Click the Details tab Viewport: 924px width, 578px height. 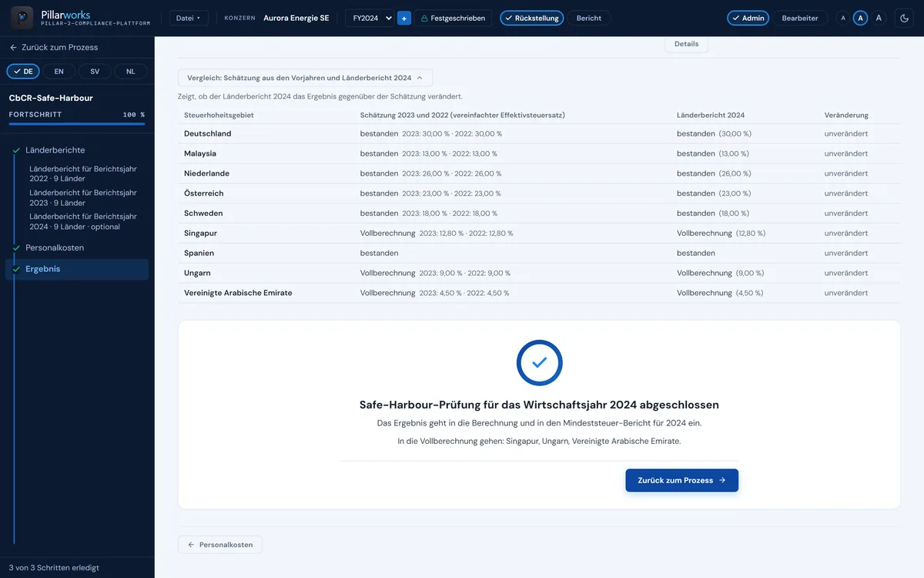pos(686,44)
